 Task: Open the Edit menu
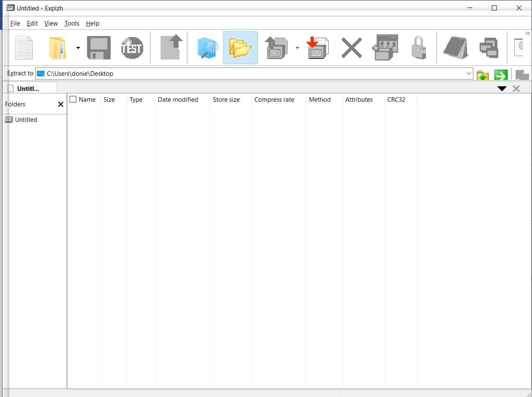[32, 23]
